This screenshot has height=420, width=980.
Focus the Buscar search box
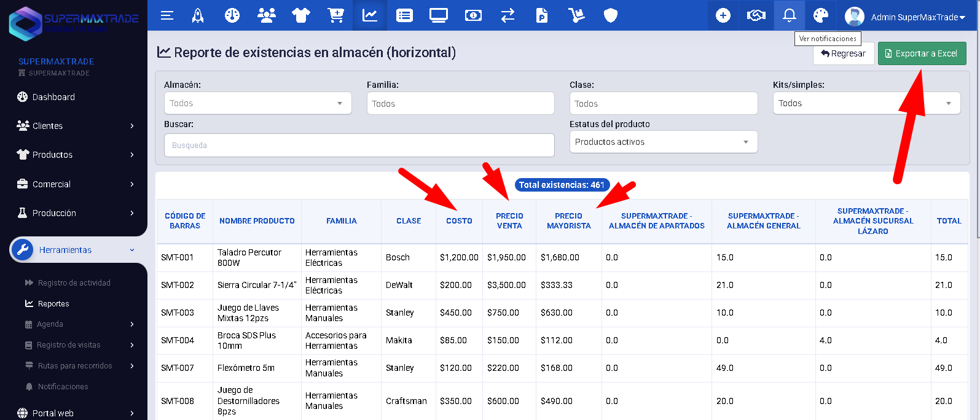click(x=359, y=146)
